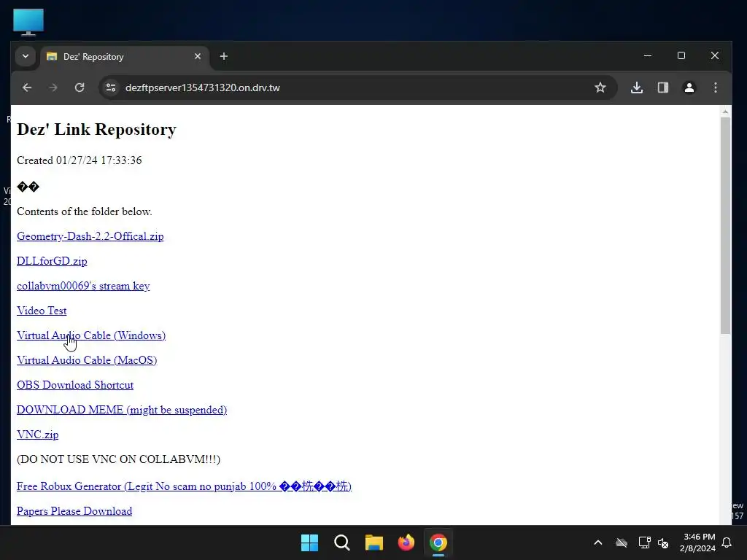
Task: Open network status tray icon
Action: (644, 542)
